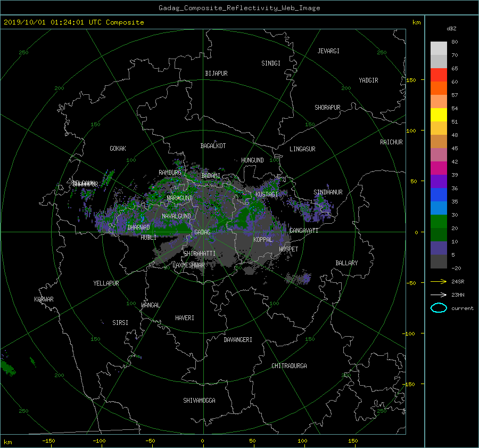
Task: Click the HANGAL city label
Action: click(150, 305)
